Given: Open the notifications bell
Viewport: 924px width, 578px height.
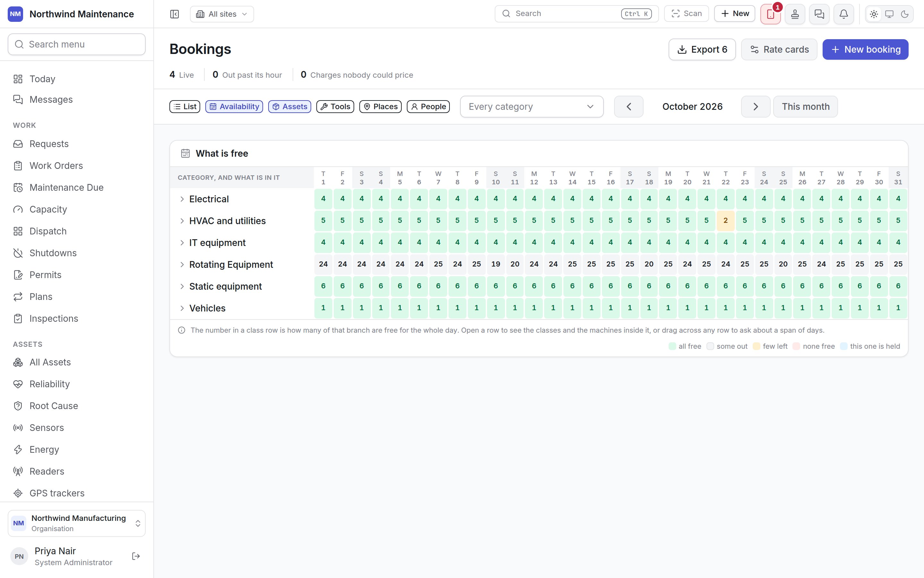Looking at the screenshot, I should [844, 14].
